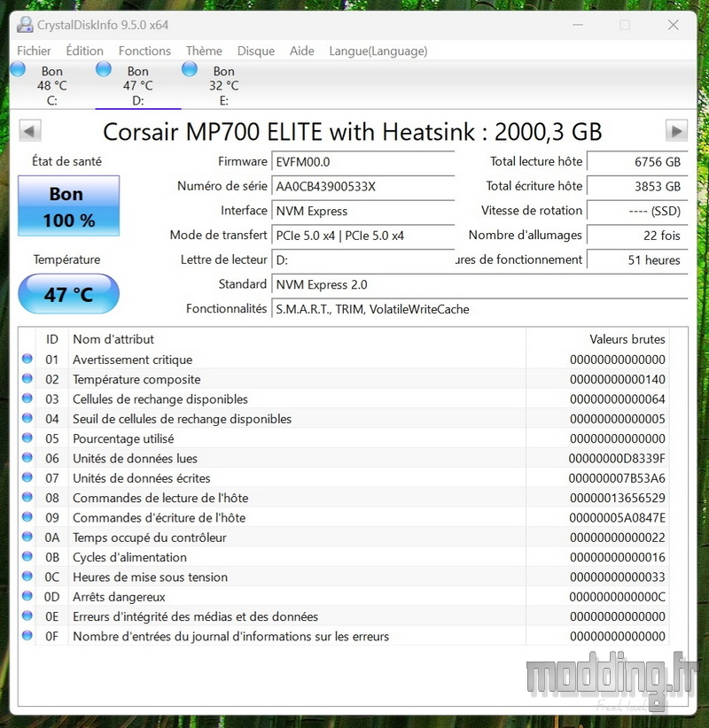
Task: Select the Seuil de cellules de rechange row
Action: [x=344, y=419]
